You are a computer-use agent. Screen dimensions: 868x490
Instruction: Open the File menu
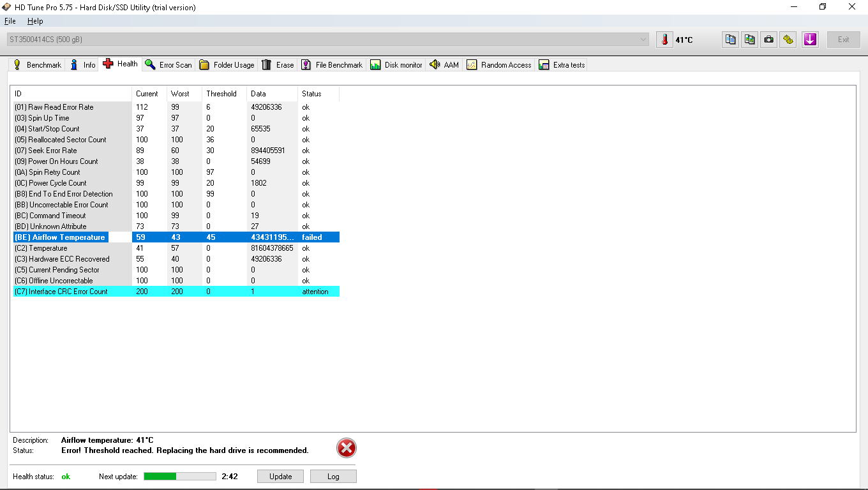pyautogui.click(x=10, y=21)
